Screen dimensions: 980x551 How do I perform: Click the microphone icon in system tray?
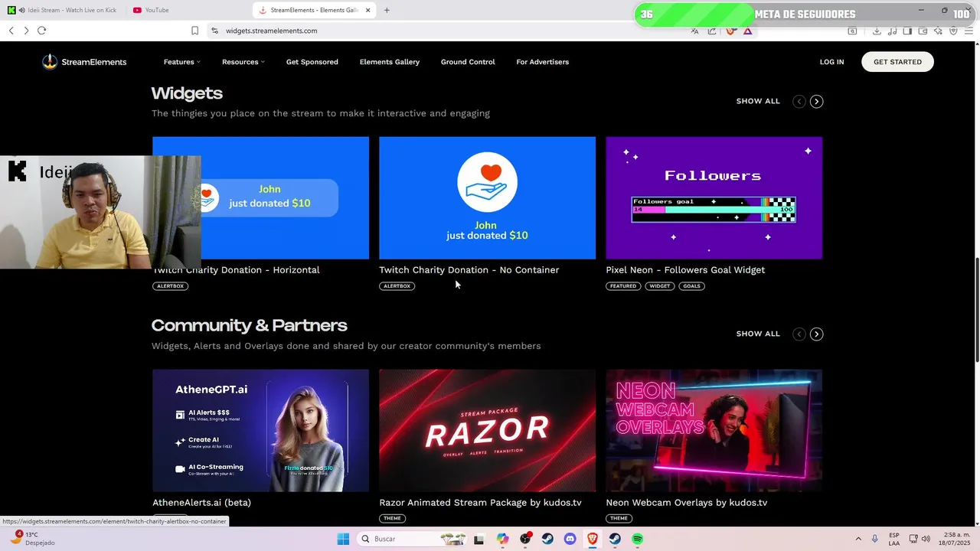click(x=874, y=539)
